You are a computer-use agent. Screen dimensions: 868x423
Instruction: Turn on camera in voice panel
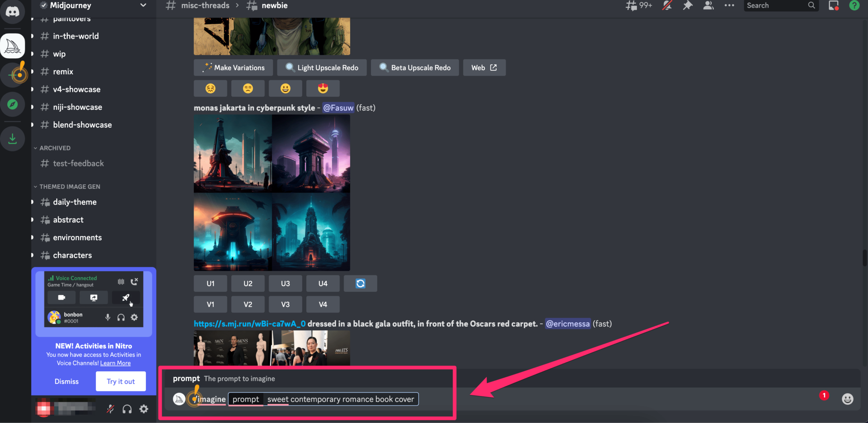(x=61, y=297)
